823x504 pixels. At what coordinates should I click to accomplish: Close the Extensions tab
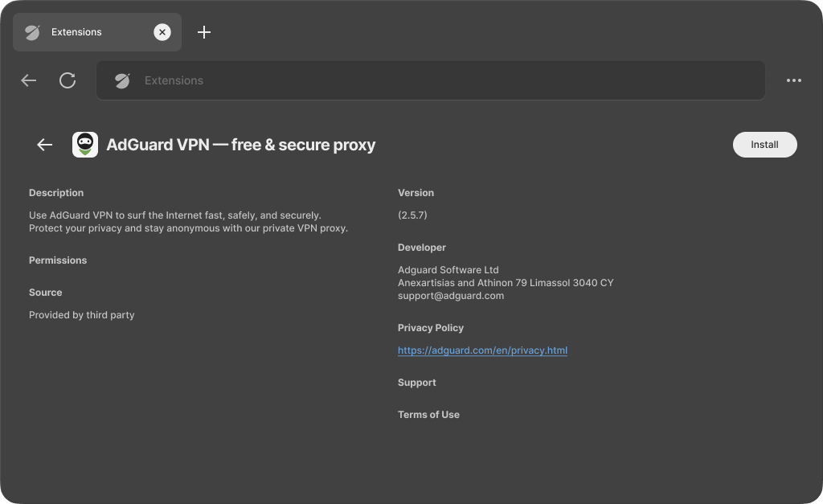[x=162, y=32]
